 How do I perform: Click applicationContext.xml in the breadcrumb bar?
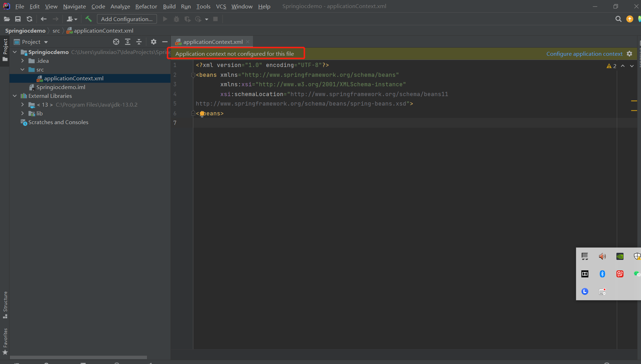[100, 31]
